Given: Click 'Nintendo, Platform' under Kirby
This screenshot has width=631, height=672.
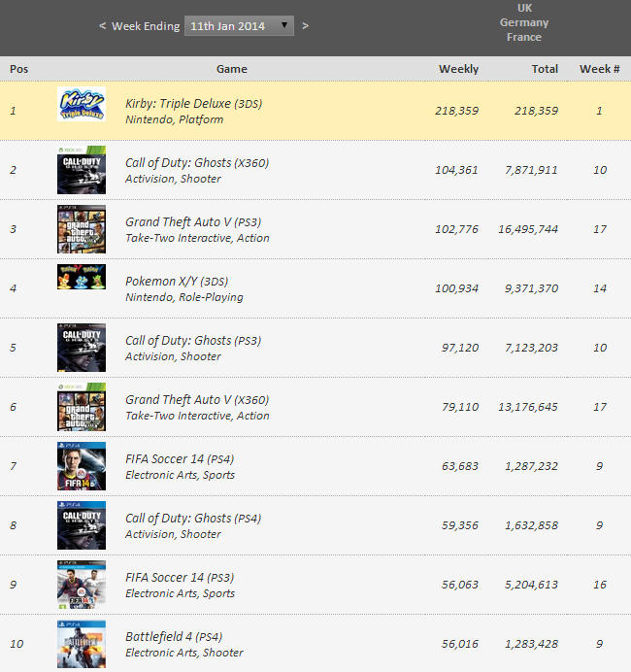Looking at the screenshot, I should [175, 119].
